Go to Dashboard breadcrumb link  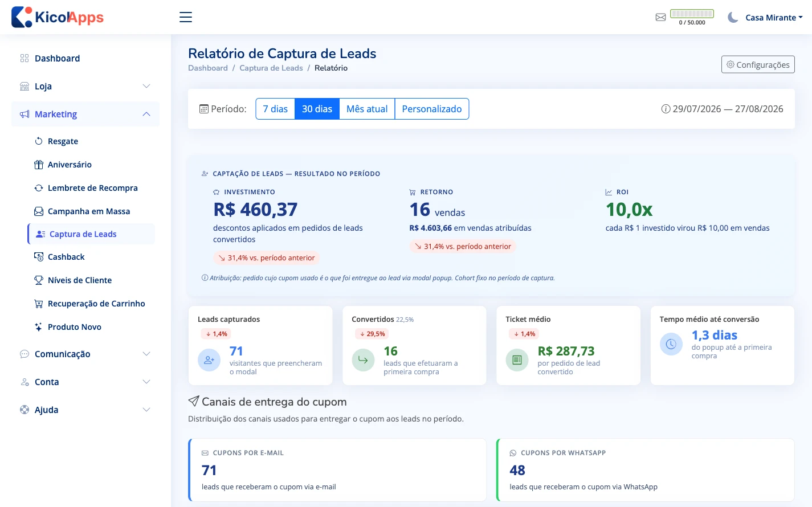pyautogui.click(x=208, y=68)
